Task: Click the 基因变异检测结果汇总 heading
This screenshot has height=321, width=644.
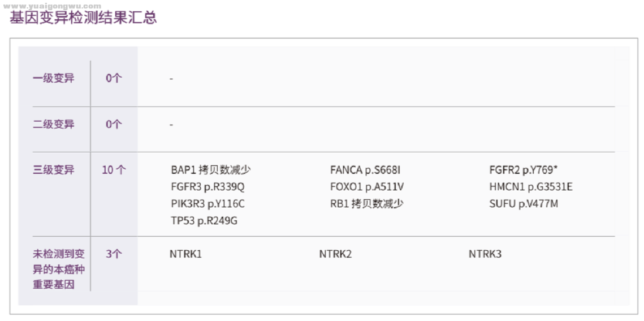Action: tap(83, 19)
